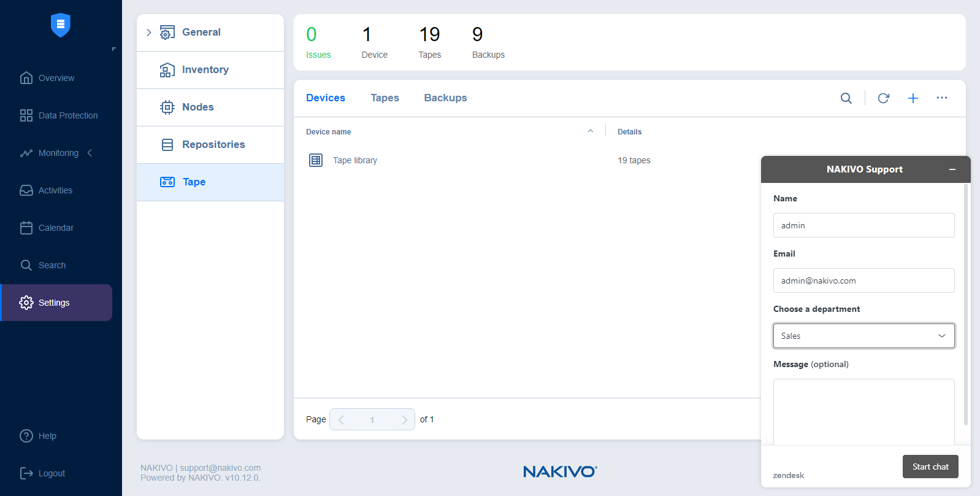The width and height of the screenshot is (980, 496).
Task: Click the Tape library device icon
Action: click(x=316, y=160)
